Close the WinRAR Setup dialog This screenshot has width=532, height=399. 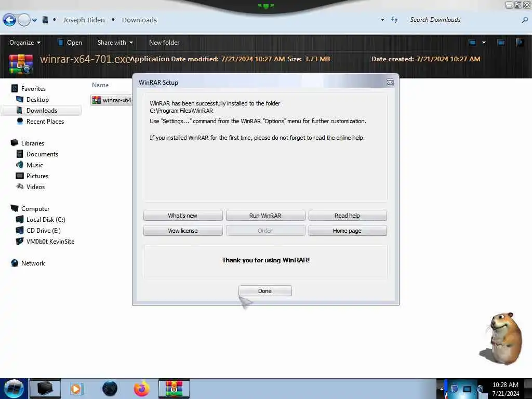pyautogui.click(x=390, y=83)
